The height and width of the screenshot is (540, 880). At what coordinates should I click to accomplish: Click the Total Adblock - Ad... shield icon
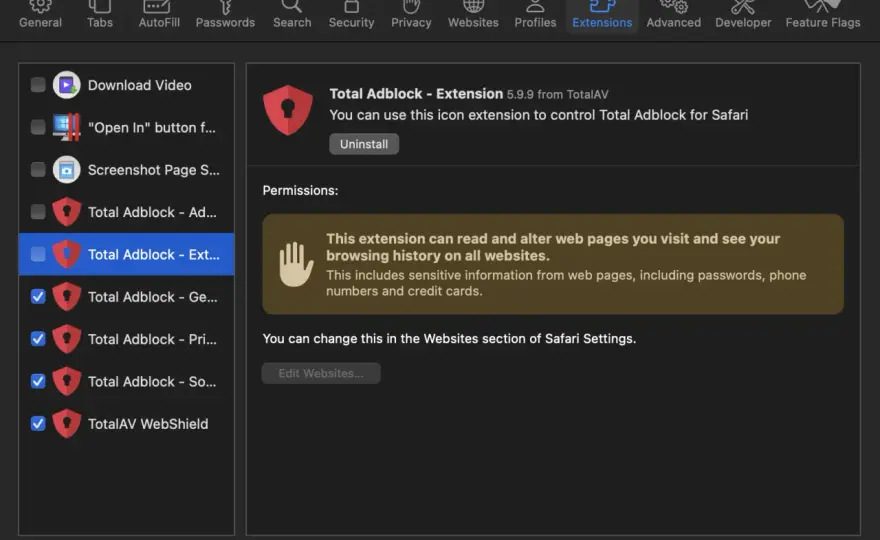(x=67, y=212)
